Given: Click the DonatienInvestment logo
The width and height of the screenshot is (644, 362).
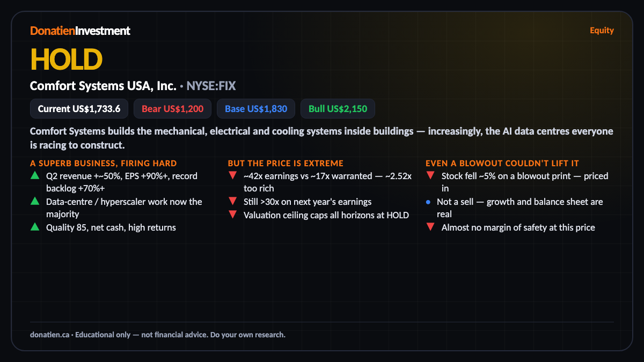Looking at the screenshot, I should (80, 31).
